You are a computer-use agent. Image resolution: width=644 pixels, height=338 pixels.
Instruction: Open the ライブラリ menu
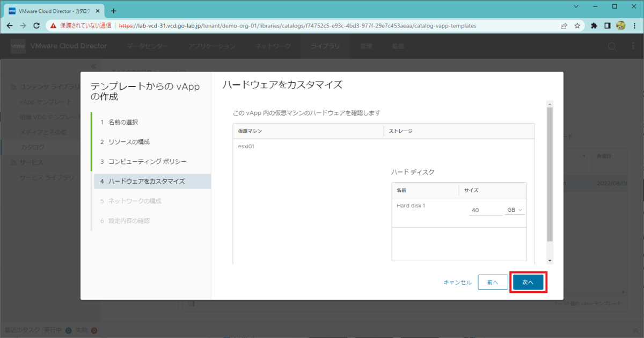click(x=325, y=46)
